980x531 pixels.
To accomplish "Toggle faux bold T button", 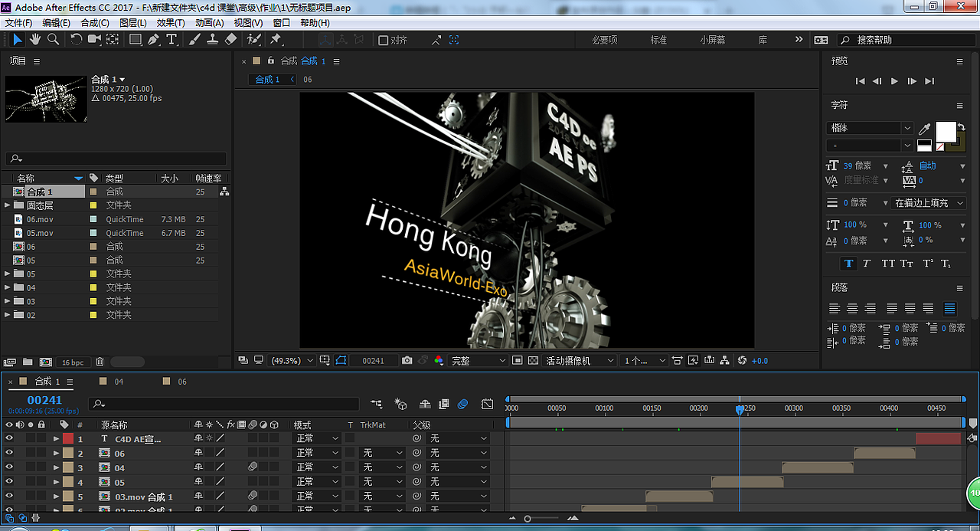I will pyautogui.click(x=848, y=264).
